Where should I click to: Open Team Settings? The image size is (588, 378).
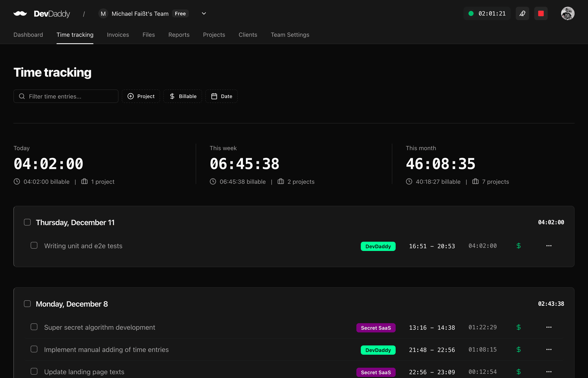[290, 35]
